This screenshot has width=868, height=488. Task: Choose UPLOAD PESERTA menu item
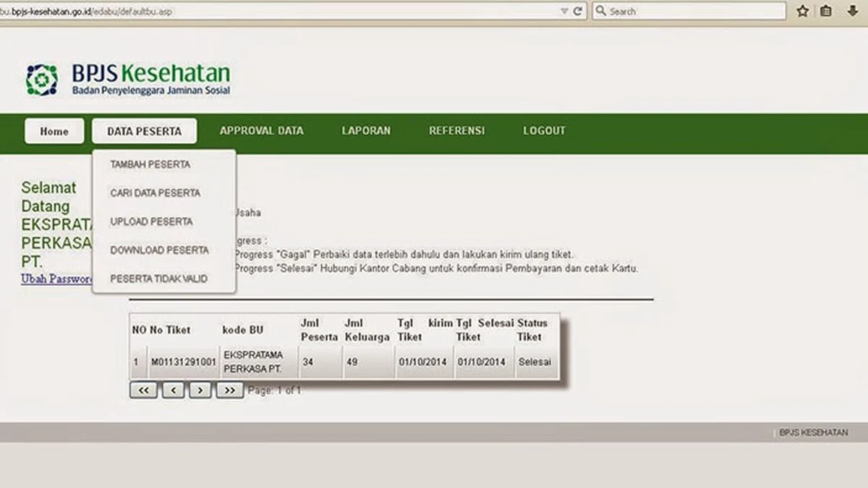[x=152, y=222]
